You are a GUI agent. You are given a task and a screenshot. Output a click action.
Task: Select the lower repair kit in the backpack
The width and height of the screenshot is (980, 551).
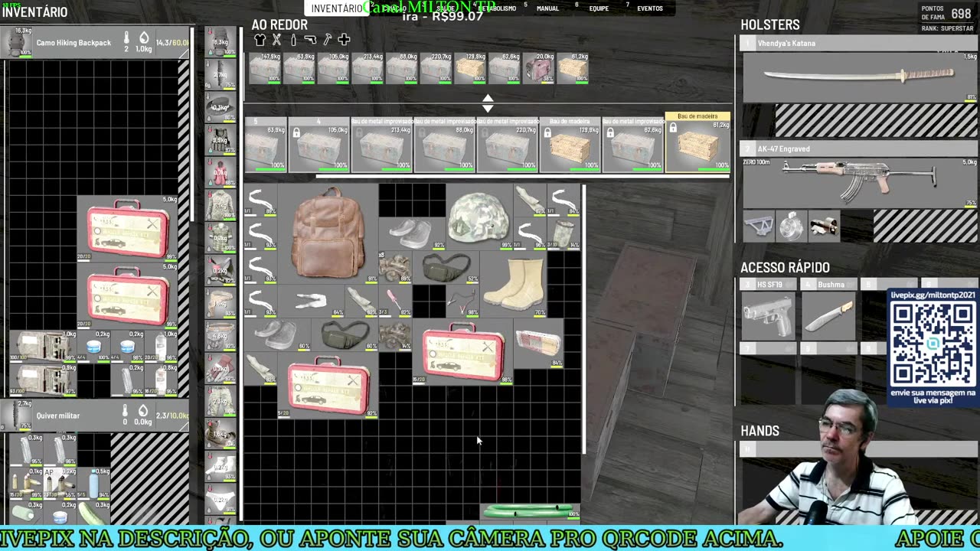[x=128, y=295]
